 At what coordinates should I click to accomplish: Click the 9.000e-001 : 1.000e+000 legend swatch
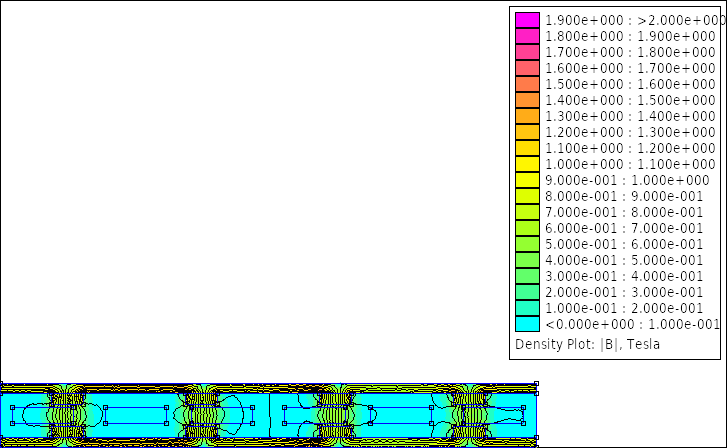tap(527, 180)
